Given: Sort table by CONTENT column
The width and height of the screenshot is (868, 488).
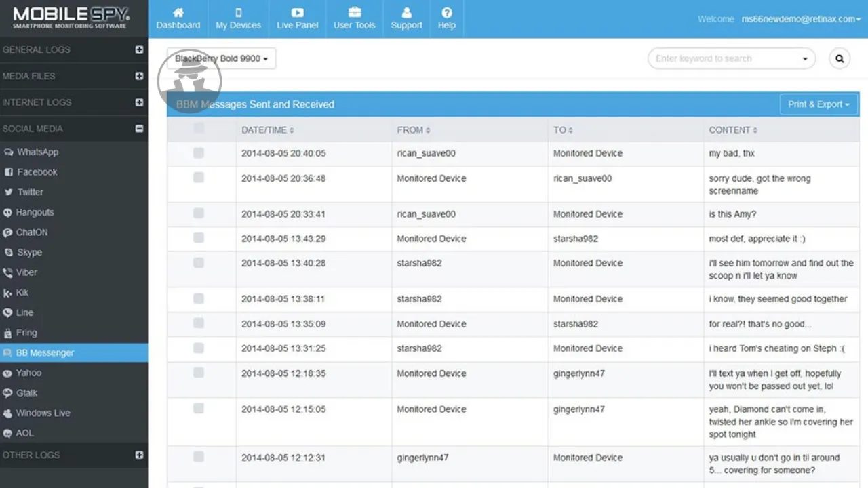Looking at the screenshot, I should (x=733, y=130).
